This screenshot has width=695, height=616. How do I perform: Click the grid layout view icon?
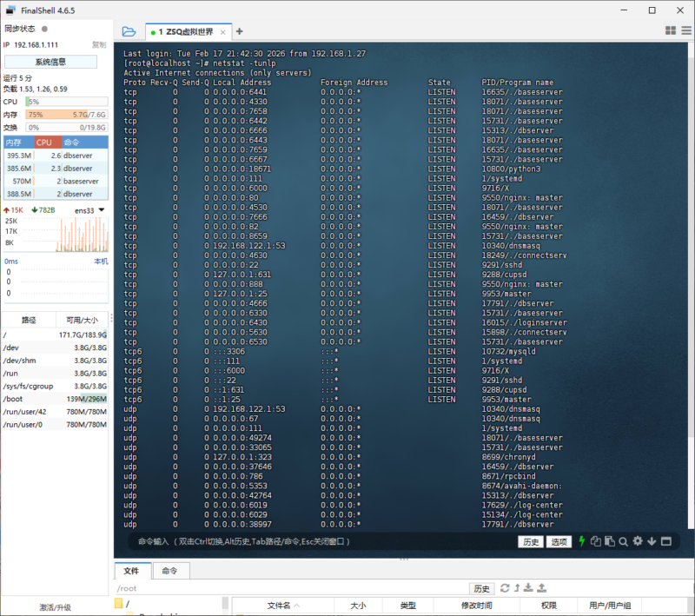click(671, 30)
